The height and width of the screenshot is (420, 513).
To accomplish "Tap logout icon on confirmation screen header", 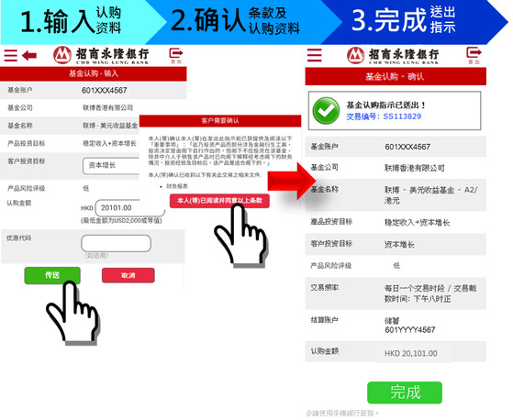I will tap(474, 55).
